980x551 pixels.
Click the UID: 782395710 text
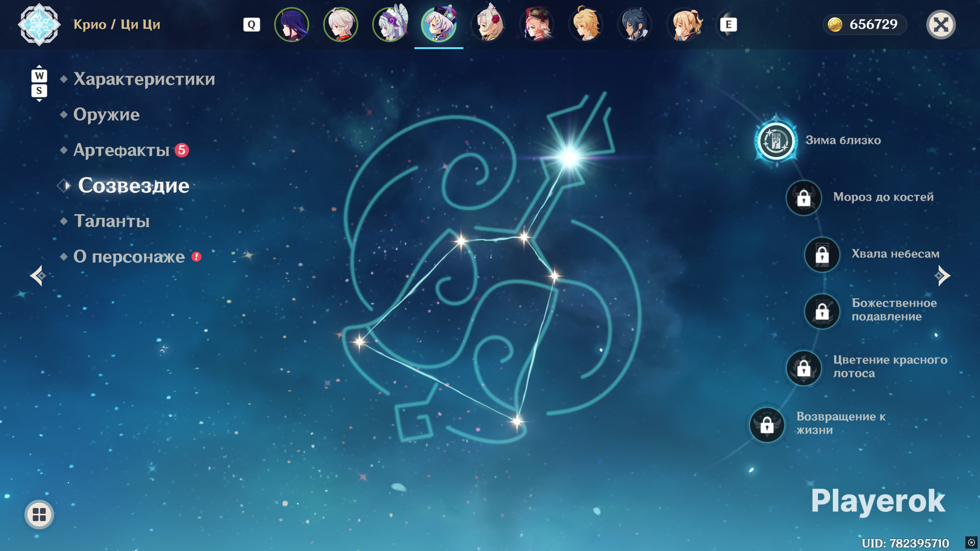point(905,543)
